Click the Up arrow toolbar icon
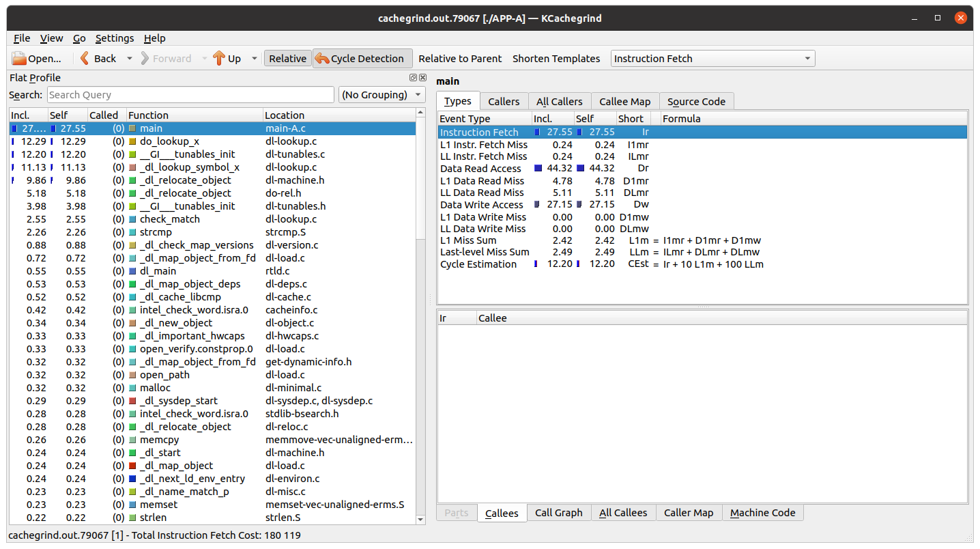This screenshot has width=980, height=549. coord(218,59)
